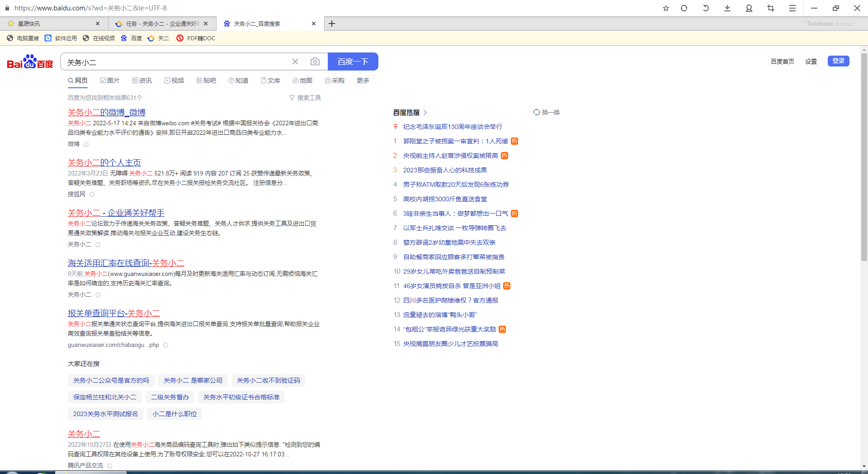Open the 搜索工具 filter

pos(305,98)
